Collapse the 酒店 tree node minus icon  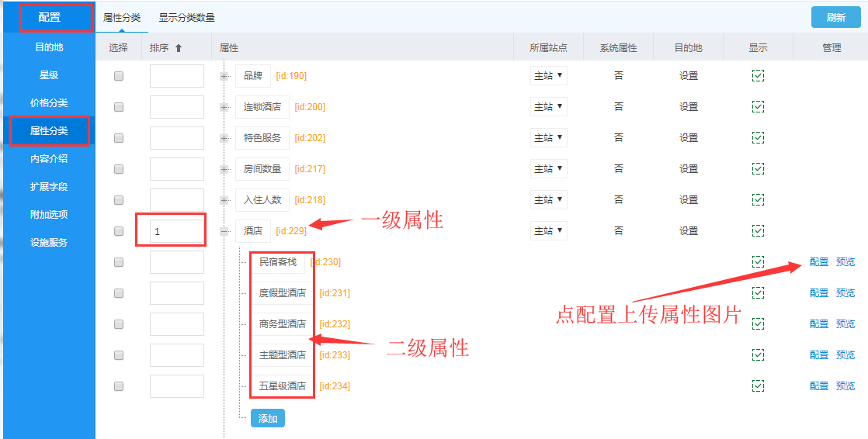(x=224, y=231)
